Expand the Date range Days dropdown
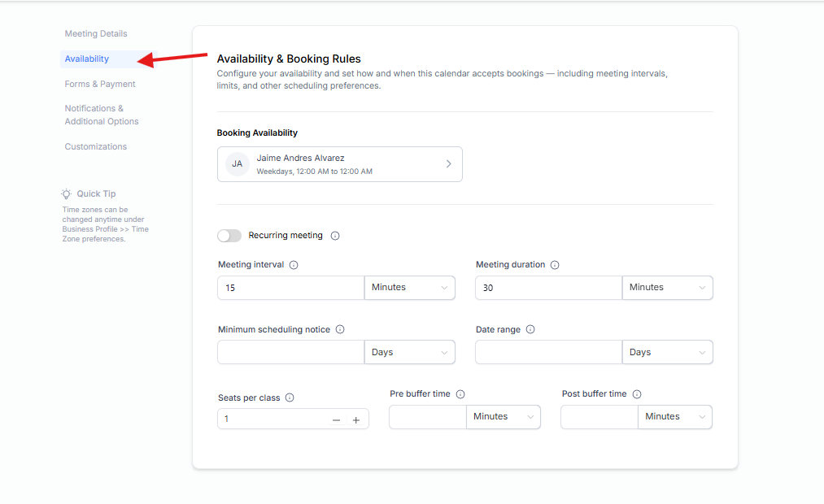 [667, 353]
